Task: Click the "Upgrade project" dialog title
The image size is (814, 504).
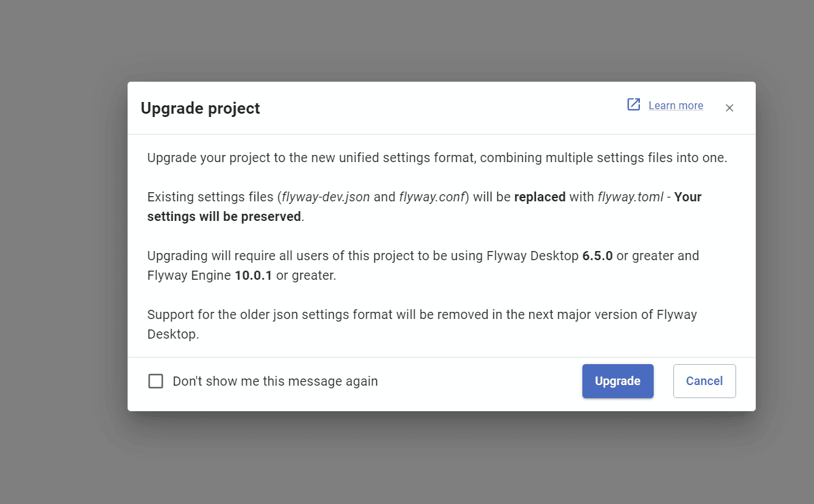Action: point(200,109)
